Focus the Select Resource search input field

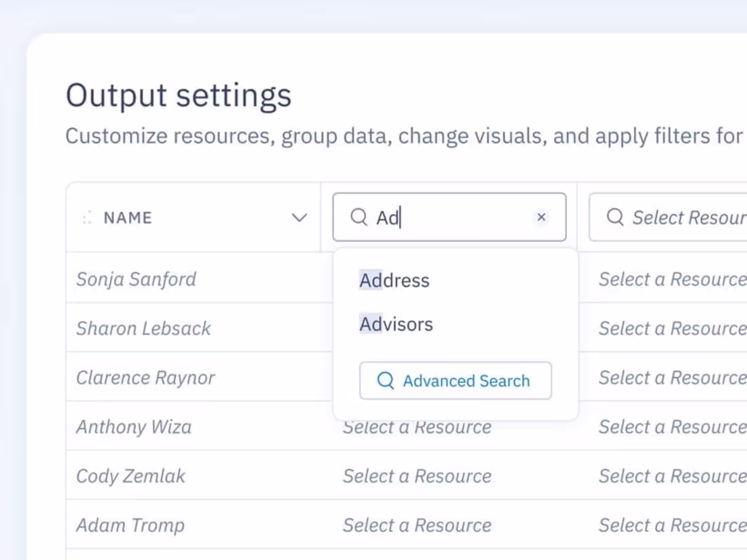click(x=686, y=217)
